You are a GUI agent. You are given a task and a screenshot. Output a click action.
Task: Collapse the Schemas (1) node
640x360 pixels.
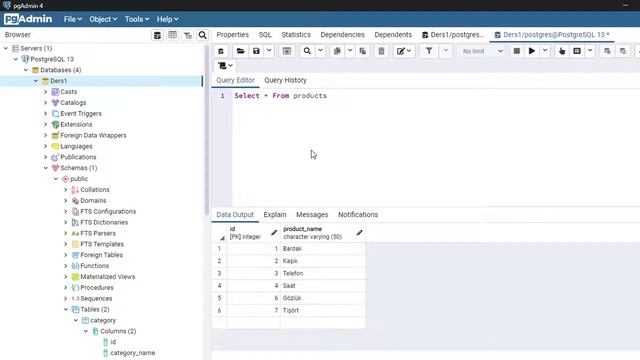coord(46,168)
